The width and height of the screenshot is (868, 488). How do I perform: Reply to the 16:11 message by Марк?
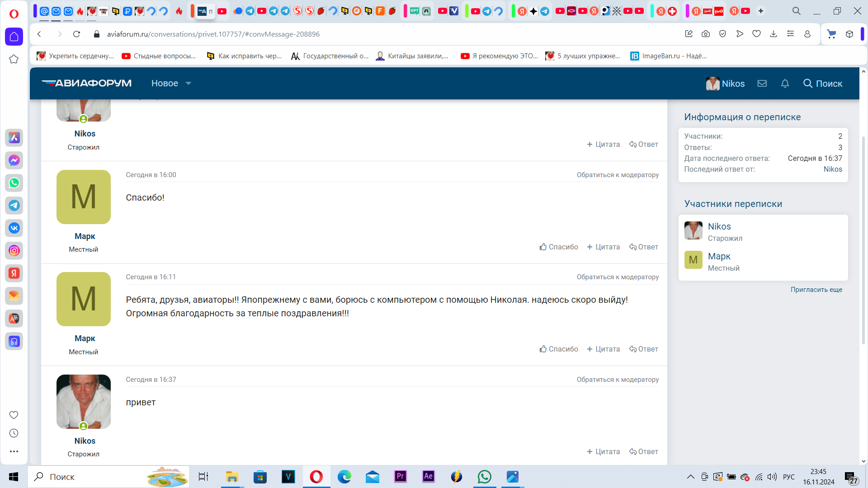click(643, 349)
